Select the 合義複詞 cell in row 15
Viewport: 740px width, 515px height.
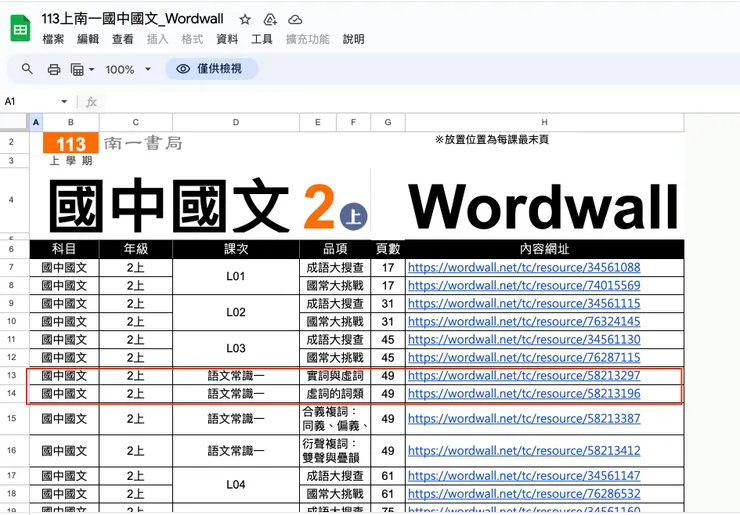335,419
